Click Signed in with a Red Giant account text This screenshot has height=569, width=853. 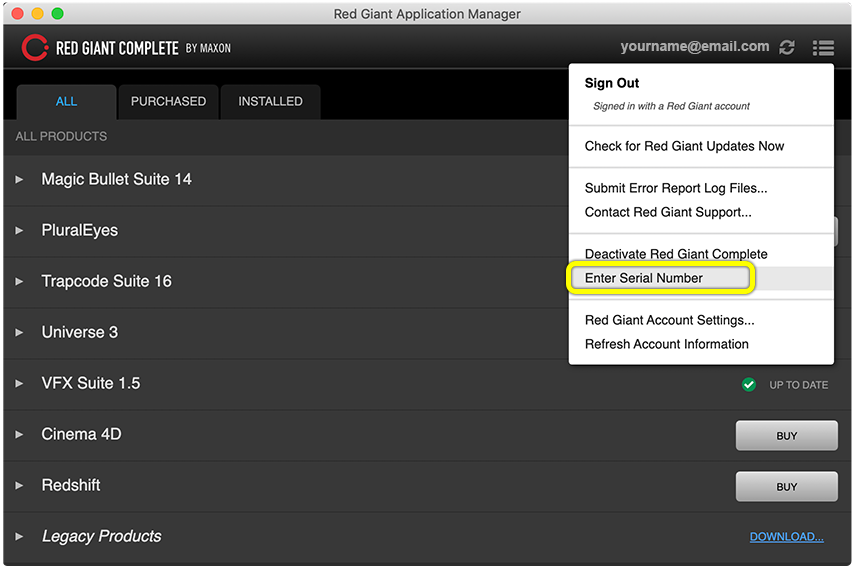click(x=671, y=106)
